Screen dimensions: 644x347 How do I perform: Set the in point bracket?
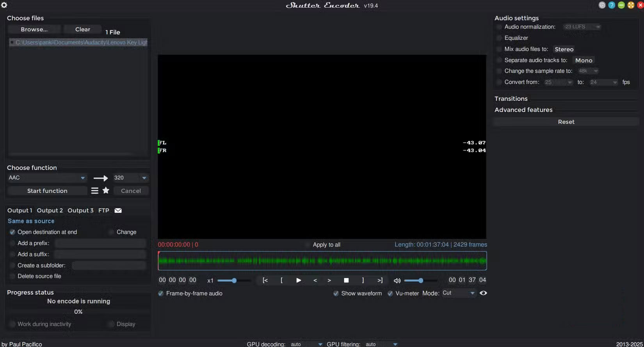tap(281, 280)
